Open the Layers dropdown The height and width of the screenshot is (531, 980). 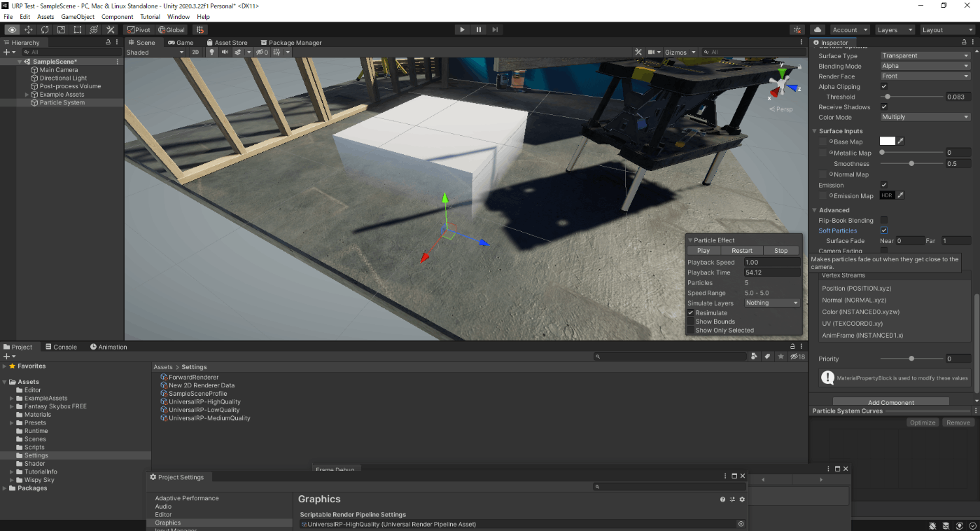coord(894,30)
